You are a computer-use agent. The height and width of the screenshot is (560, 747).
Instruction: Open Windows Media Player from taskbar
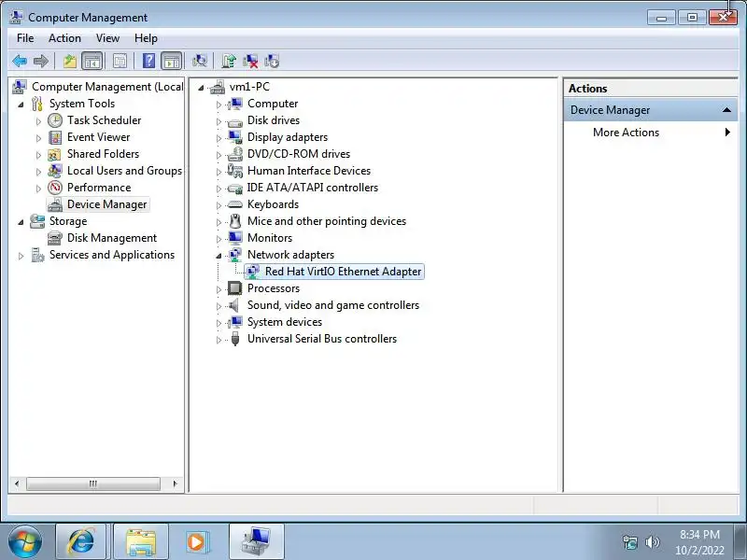tap(196, 542)
